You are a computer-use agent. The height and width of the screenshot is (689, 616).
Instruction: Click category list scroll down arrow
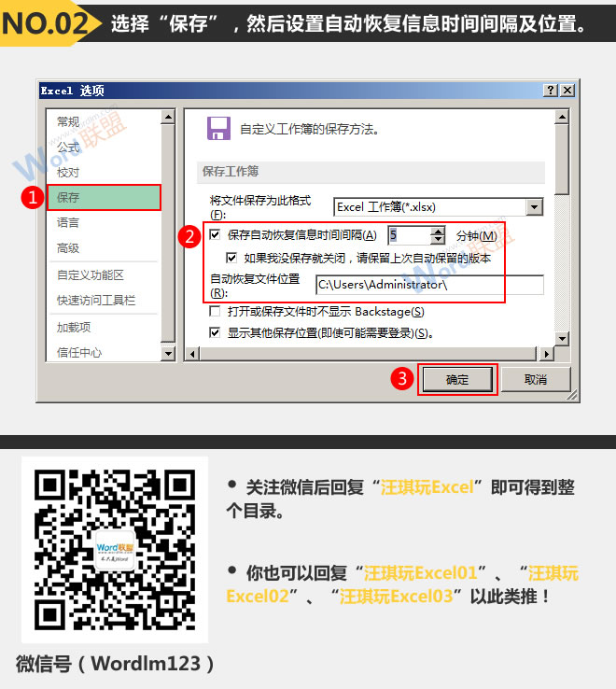coord(168,353)
